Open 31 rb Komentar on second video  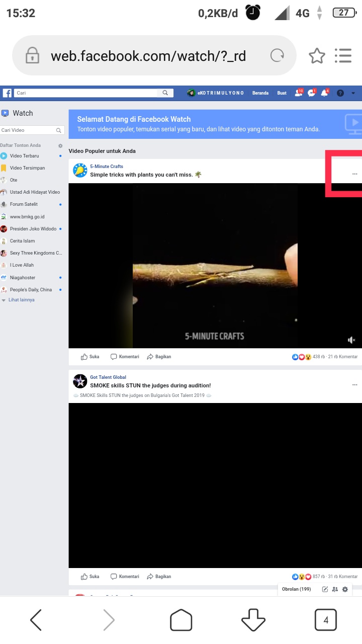(343, 577)
